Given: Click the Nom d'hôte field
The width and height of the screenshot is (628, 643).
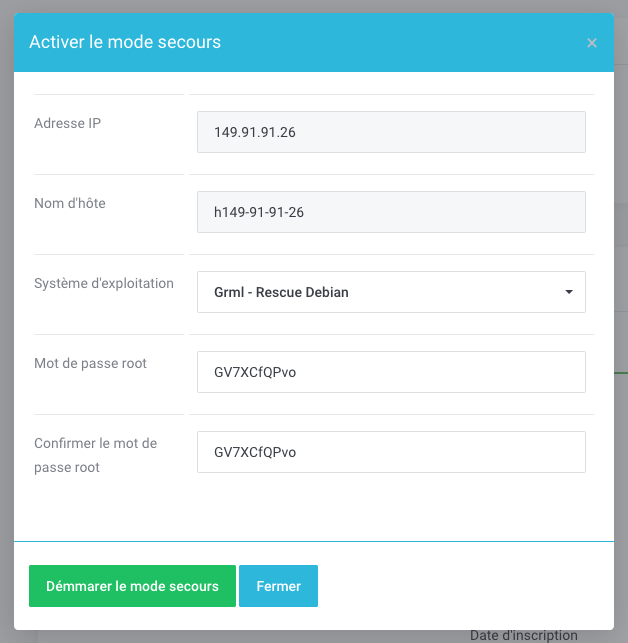Looking at the screenshot, I should [x=391, y=212].
